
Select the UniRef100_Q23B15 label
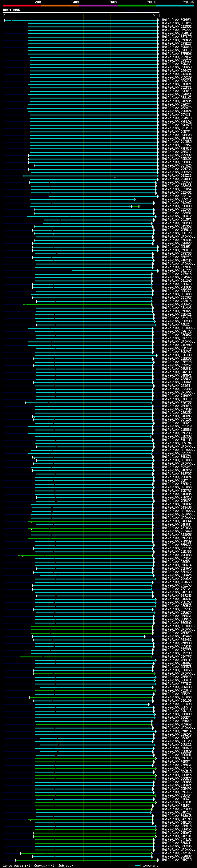click(176, 301)
